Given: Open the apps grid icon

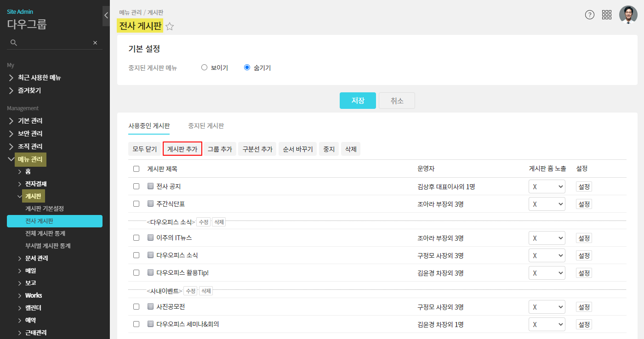Looking at the screenshot, I should click(607, 15).
